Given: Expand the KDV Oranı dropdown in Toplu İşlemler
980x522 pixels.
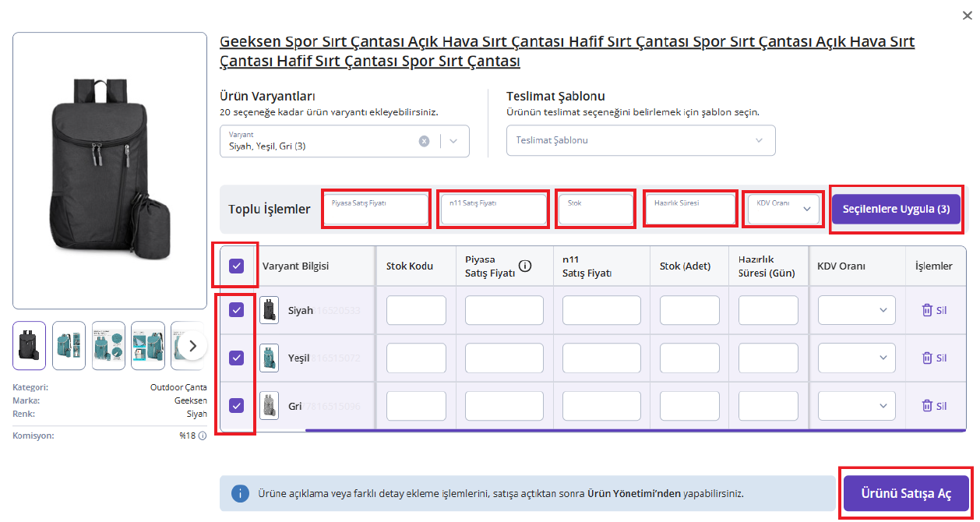Looking at the screenshot, I should [x=783, y=209].
